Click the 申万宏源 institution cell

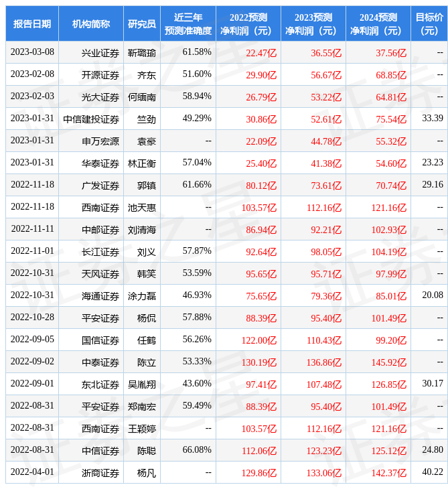(100, 141)
